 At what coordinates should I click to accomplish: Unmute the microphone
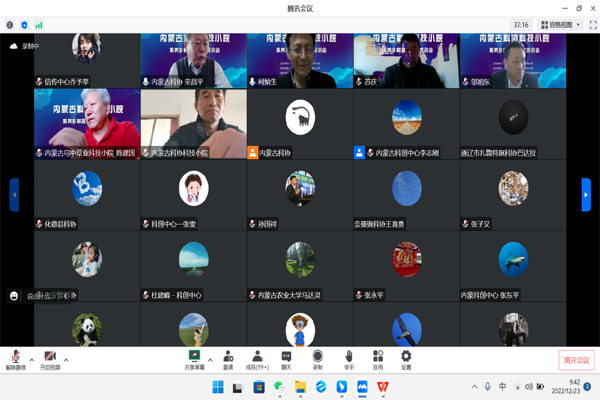(x=15, y=358)
